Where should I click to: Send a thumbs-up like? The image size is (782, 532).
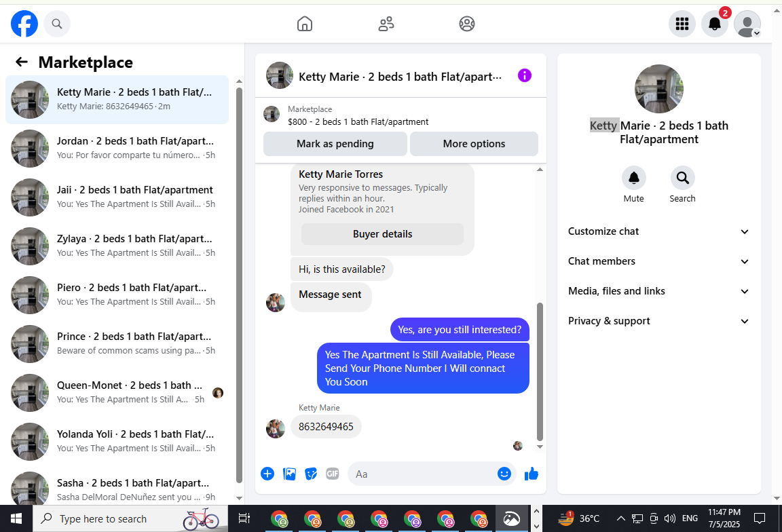coord(531,474)
